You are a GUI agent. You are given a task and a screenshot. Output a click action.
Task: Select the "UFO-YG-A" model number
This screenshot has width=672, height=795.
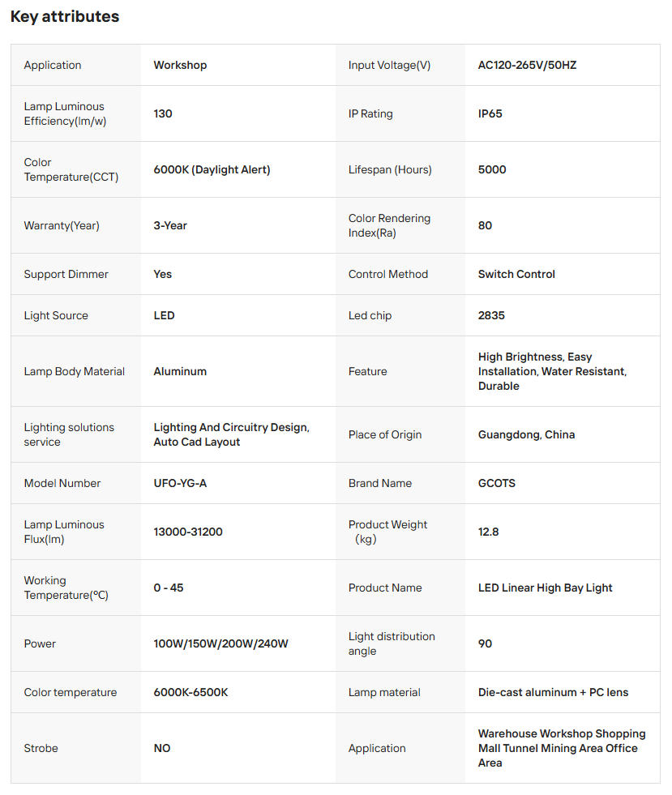click(x=180, y=483)
